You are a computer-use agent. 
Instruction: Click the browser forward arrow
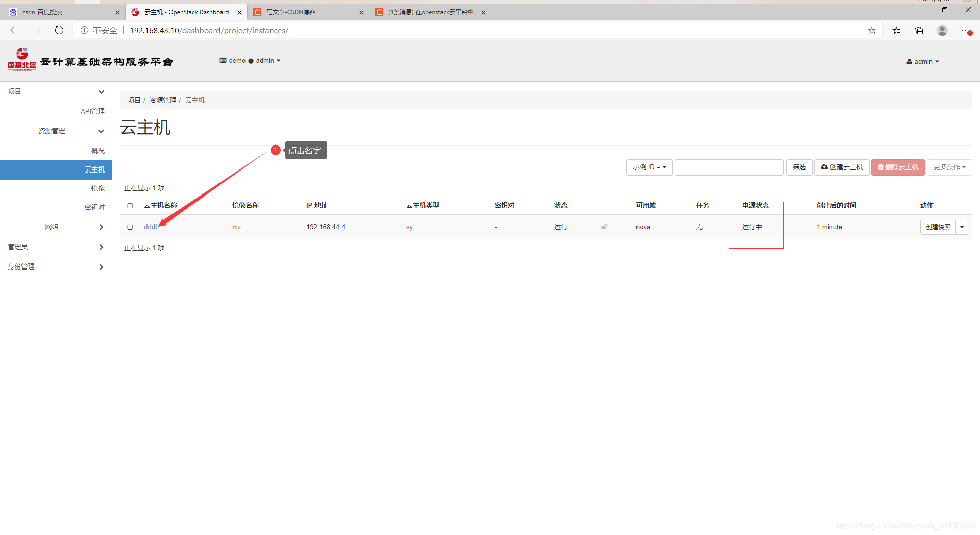pyautogui.click(x=37, y=30)
